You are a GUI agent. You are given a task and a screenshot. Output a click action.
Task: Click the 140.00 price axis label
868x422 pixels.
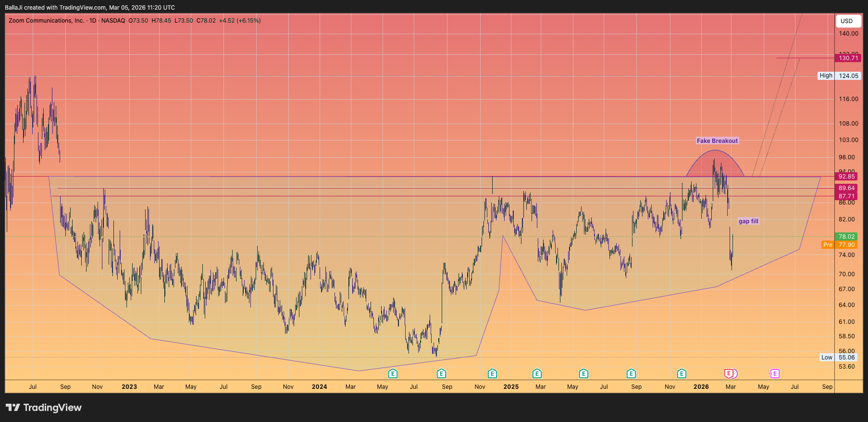(848, 34)
